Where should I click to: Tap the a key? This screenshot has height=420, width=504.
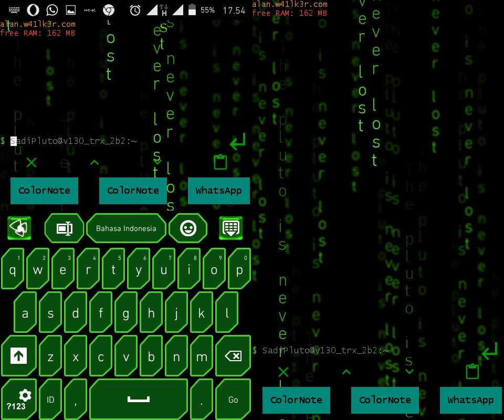(x=25, y=312)
